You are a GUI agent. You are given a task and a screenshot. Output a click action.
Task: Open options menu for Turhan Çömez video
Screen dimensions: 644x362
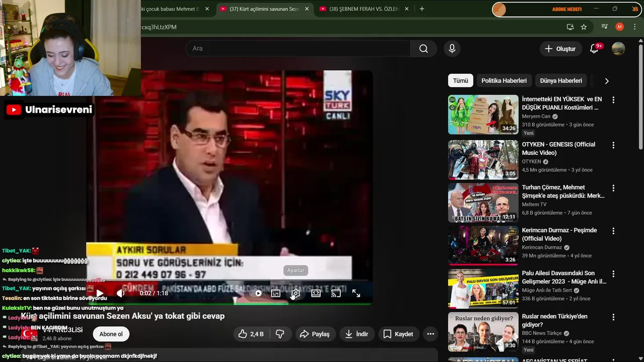point(613,188)
